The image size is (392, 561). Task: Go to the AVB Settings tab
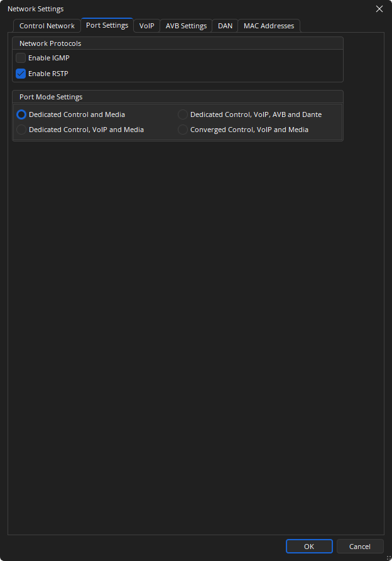[186, 26]
